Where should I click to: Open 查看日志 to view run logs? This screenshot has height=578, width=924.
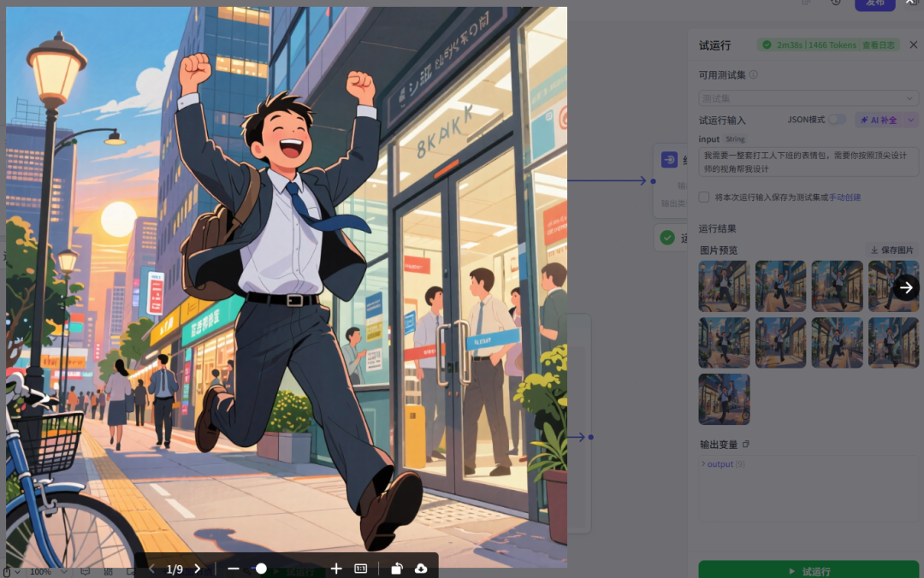[x=879, y=44]
